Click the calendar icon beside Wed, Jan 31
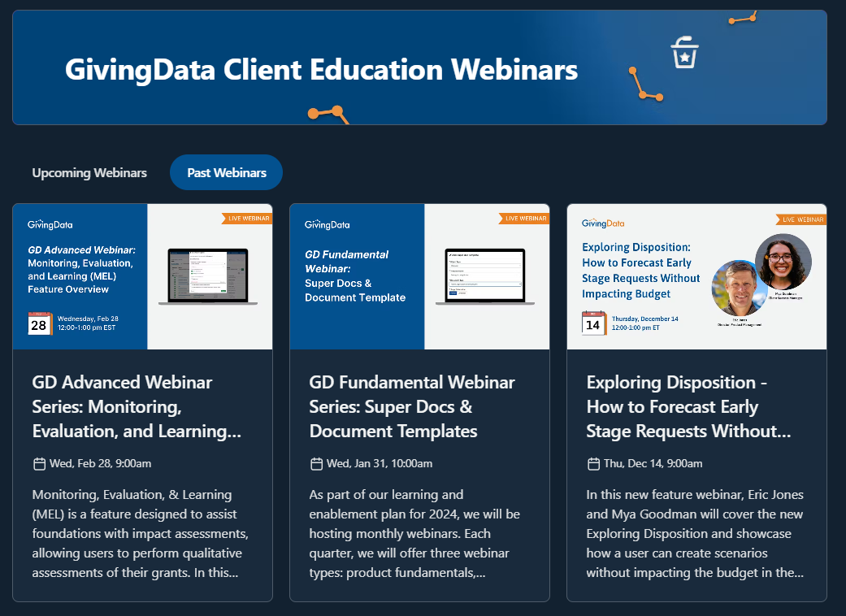 pos(316,463)
